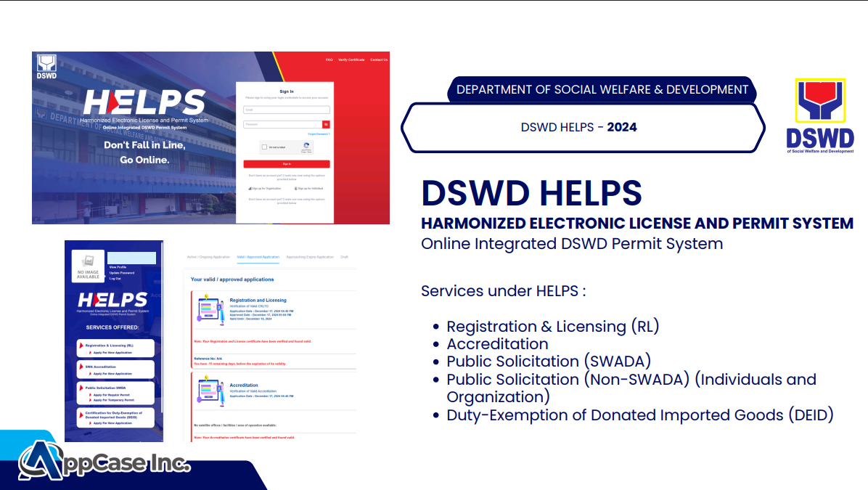868x490 pixels.
Task: Click the Sign up for Organization icon
Action: click(250, 188)
